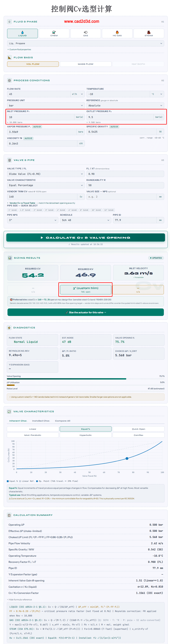This screenshot has height=644, width=170.
Task: Toggle AUTO for Vapor Pressure
Action: tap(37, 127)
